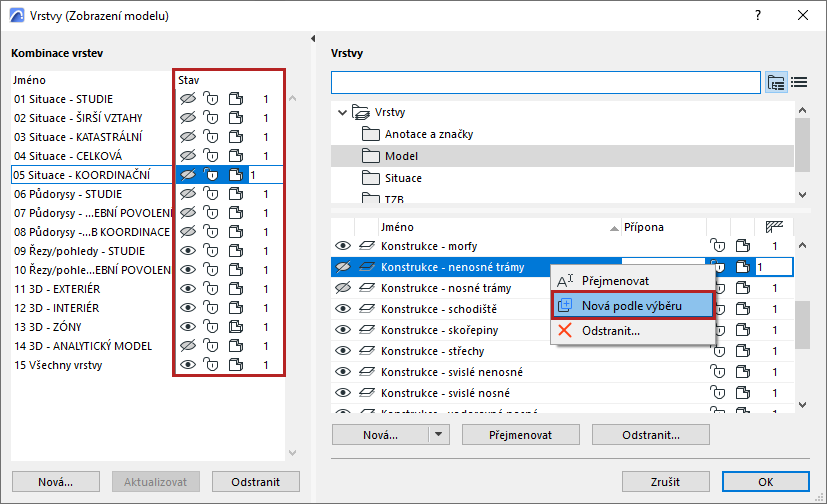827x504 pixels.
Task: Choose Přejmenovat from context menu
Action: tap(633, 281)
